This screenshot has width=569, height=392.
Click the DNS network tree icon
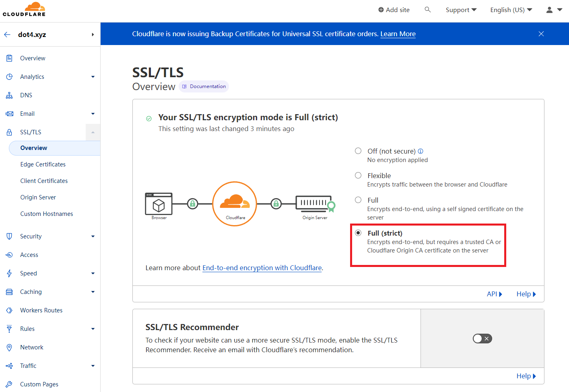point(9,95)
